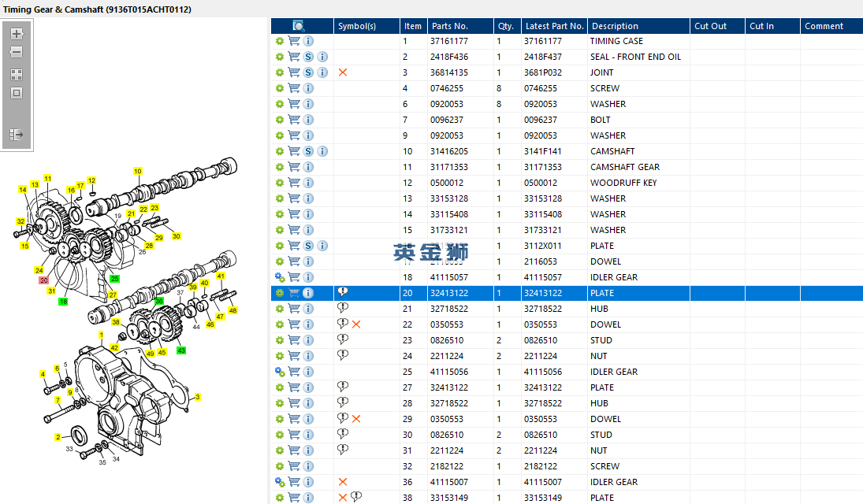Click the list arrow icon in diagram toolbar
The width and height of the screenshot is (863, 504).
17,134
